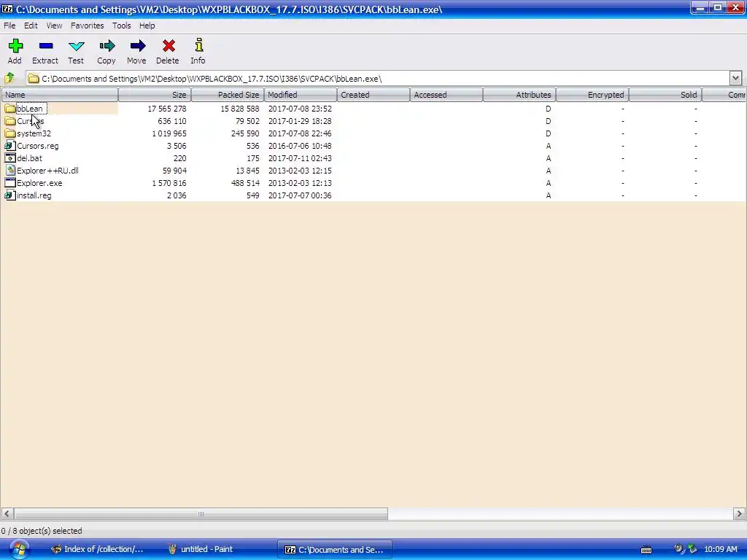
Task: Go up one folder level
Action: (9, 77)
